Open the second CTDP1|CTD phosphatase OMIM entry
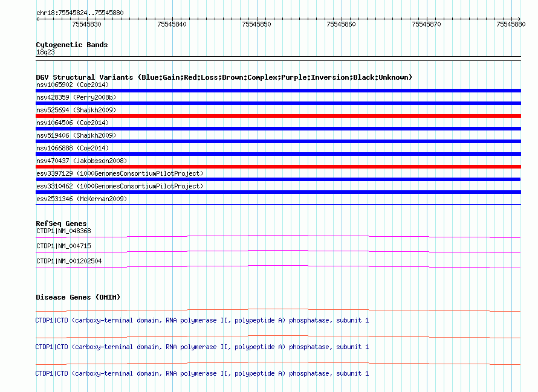Image resolution: width=538 pixels, height=392 pixels. point(202,347)
